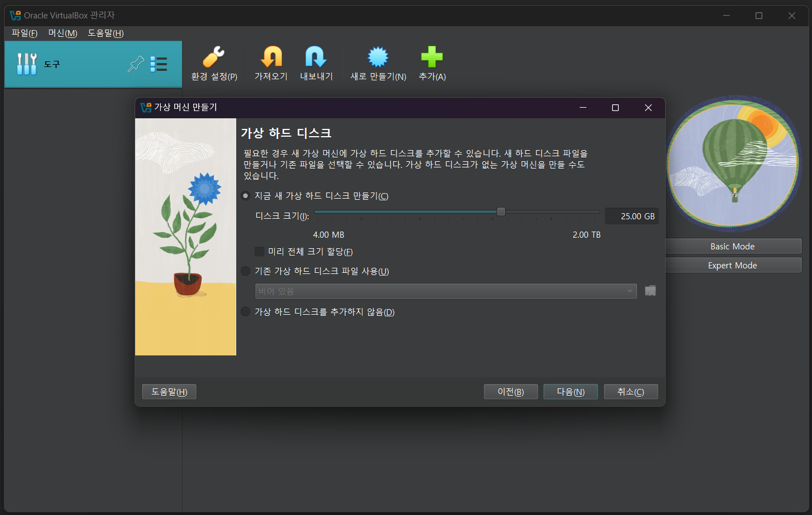Click the disk size slider handle
The image size is (812, 515).
(501, 211)
